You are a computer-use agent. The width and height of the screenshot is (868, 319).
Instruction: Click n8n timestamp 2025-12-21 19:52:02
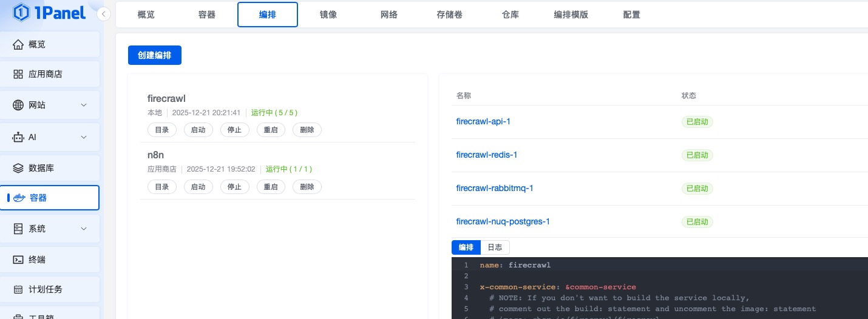pos(221,169)
